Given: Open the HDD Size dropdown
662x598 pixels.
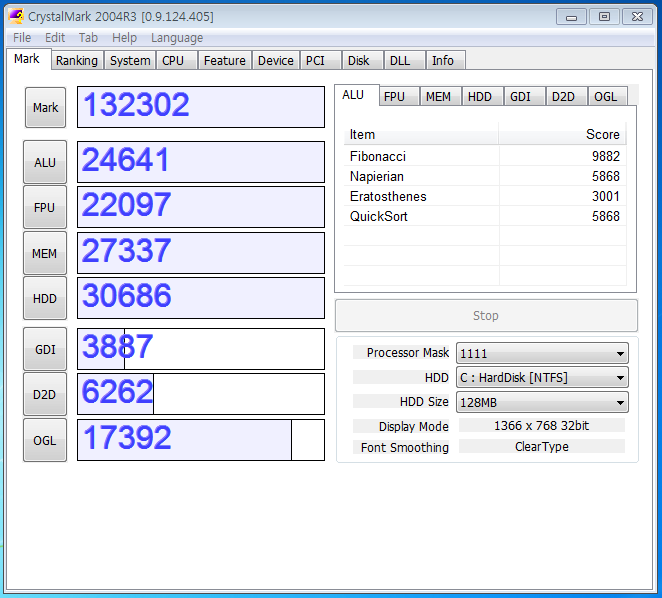Looking at the screenshot, I should point(542,402).
